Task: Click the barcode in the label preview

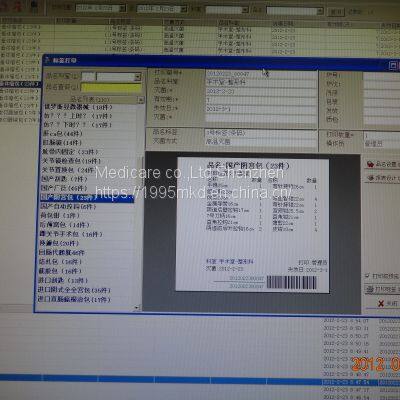Action: pyautogui.click(x=291, y=282)
